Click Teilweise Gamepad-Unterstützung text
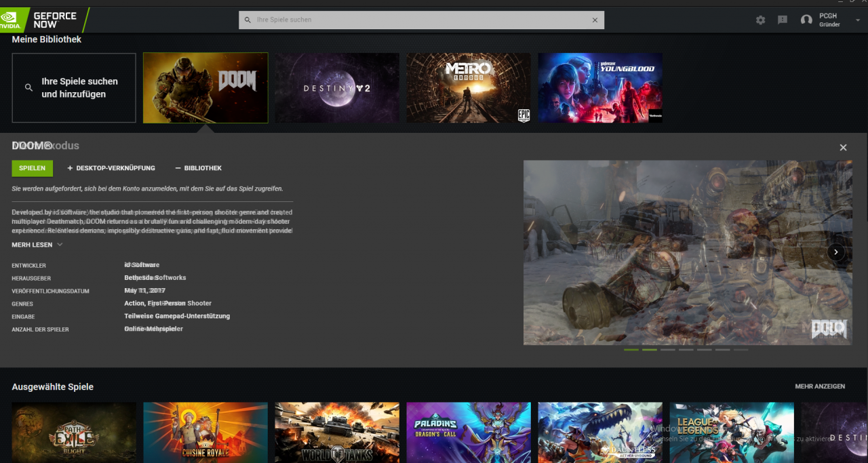Image resolution: width=868 pixels, height=463 pixels. pyautogui.click(x=177, y=316)
